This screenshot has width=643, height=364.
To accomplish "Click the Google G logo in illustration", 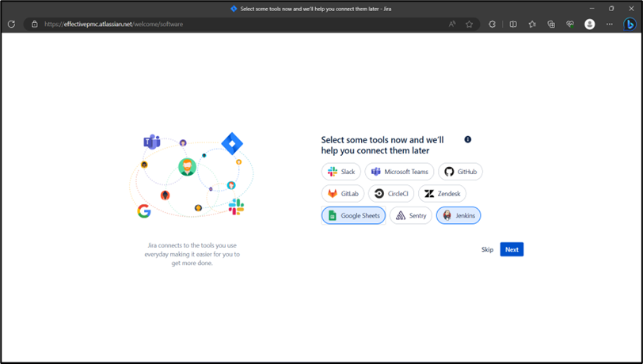I will pyautogui.click(x=144, y=211).
